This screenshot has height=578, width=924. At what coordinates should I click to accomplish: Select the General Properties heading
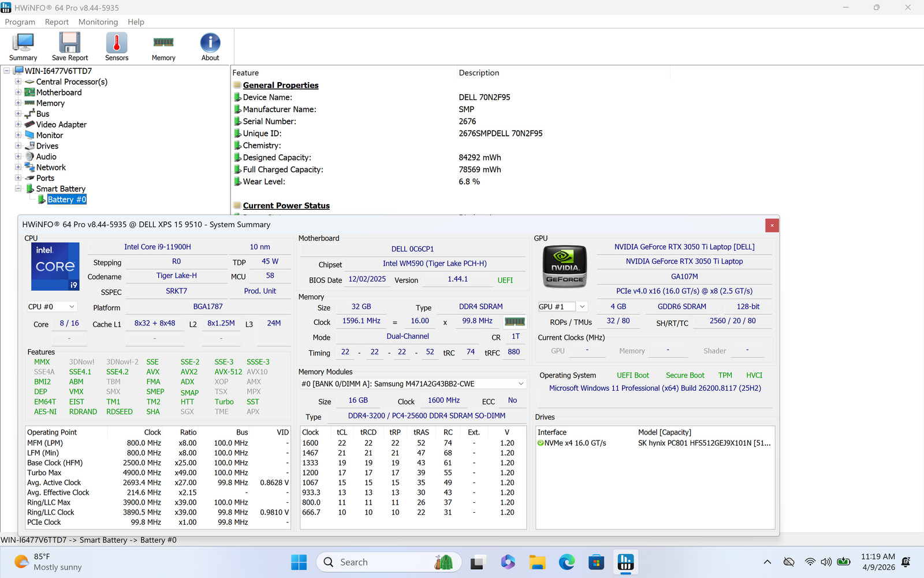[281, 85]
